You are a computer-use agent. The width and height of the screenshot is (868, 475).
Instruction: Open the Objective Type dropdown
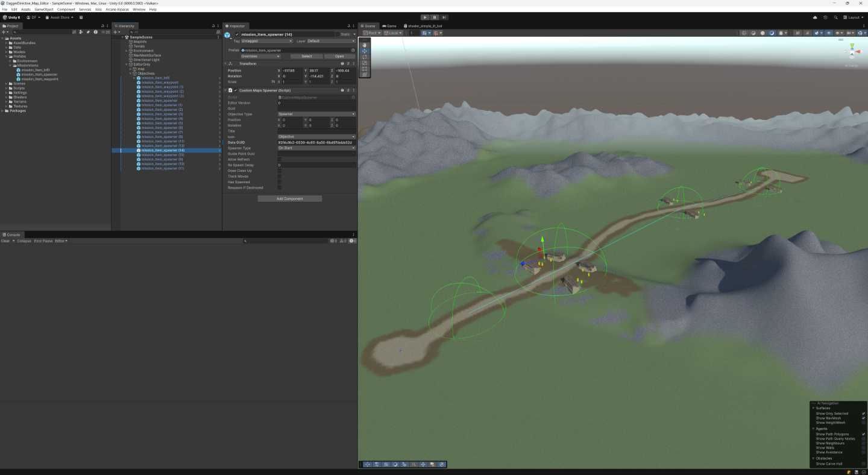(x=316, y=114)
